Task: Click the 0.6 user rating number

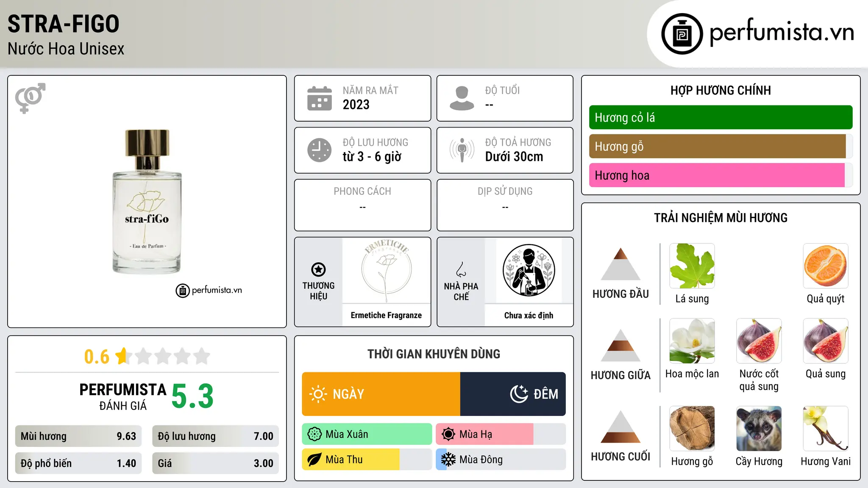Action: coord(97,357)
